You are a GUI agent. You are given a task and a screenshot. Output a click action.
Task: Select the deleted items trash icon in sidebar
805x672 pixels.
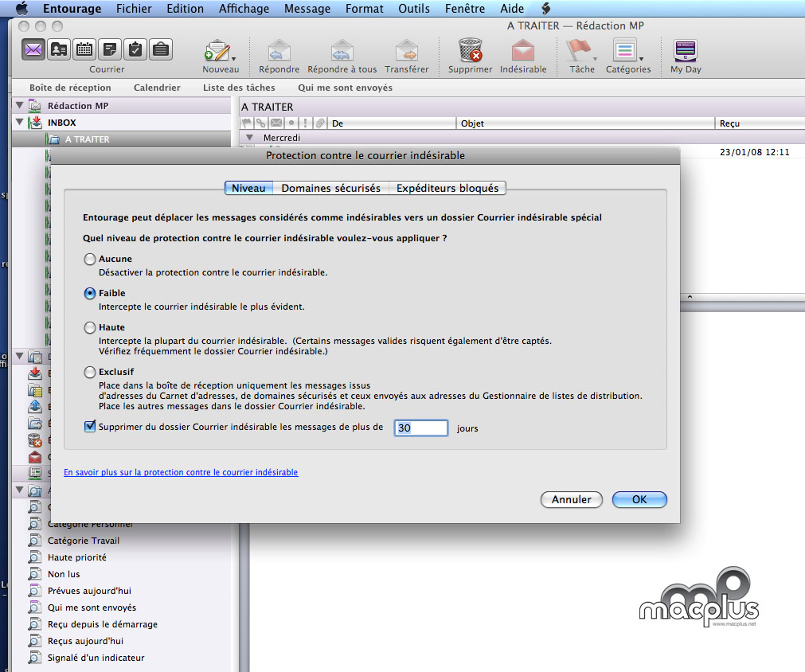[x=35, y=440]
